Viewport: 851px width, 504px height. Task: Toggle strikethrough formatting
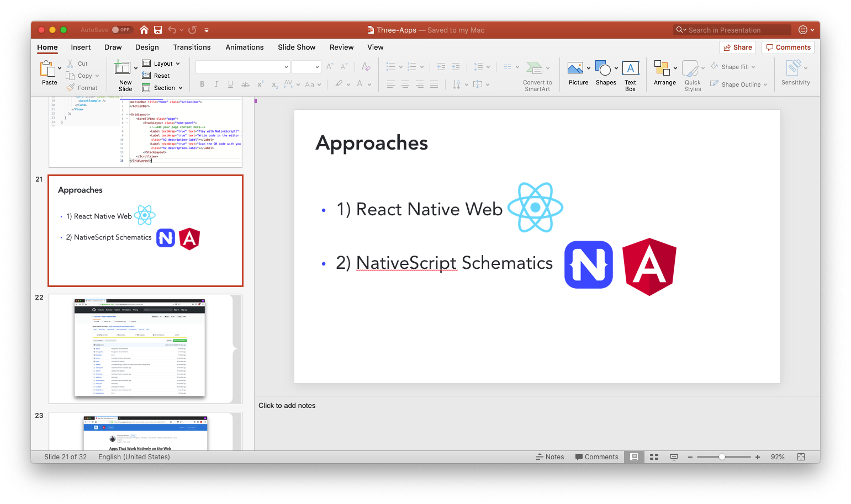(x=245, y=84)
